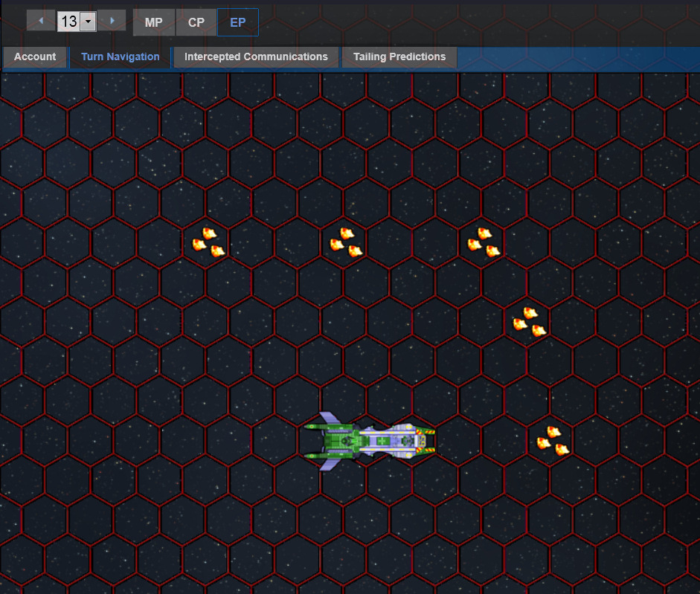Open the Account tab
Screen dimensions: 700x594
(x=35, y=57)
